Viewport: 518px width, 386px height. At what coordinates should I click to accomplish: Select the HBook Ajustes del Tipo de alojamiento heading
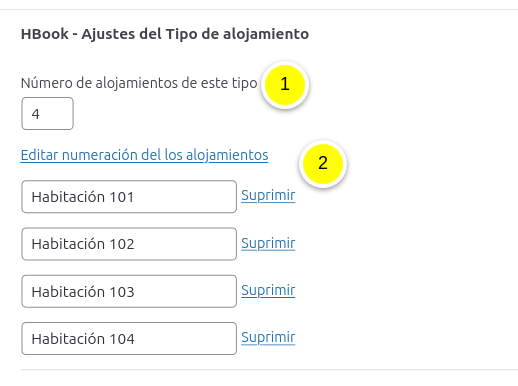point(165,34)
